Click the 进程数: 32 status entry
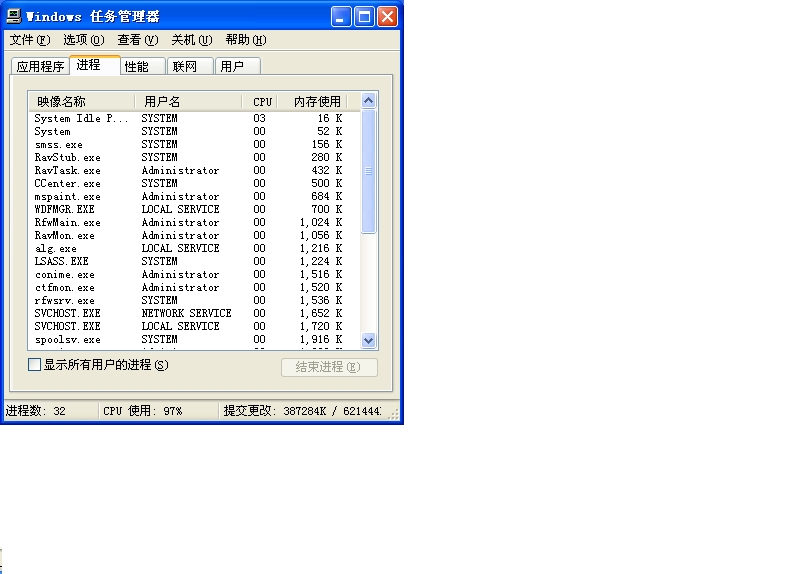This screenshot has height=574, width=800. (x=51, y=411)
